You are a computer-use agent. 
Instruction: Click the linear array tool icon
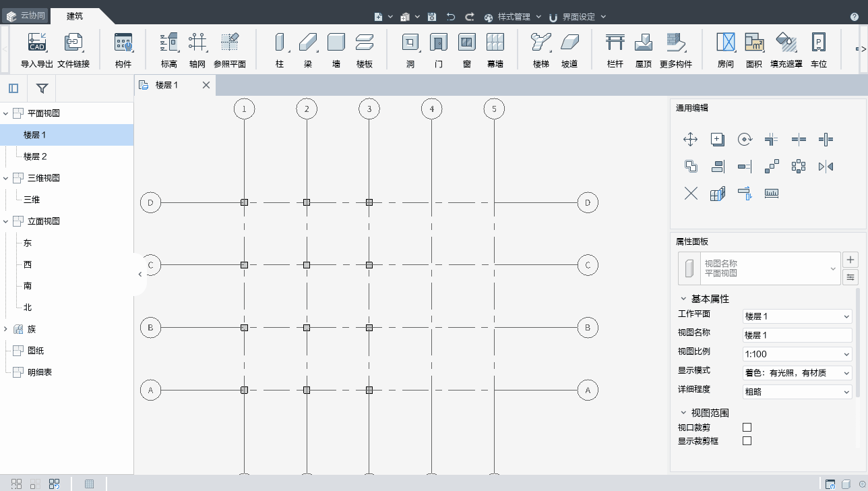click(x=772, y=167)
